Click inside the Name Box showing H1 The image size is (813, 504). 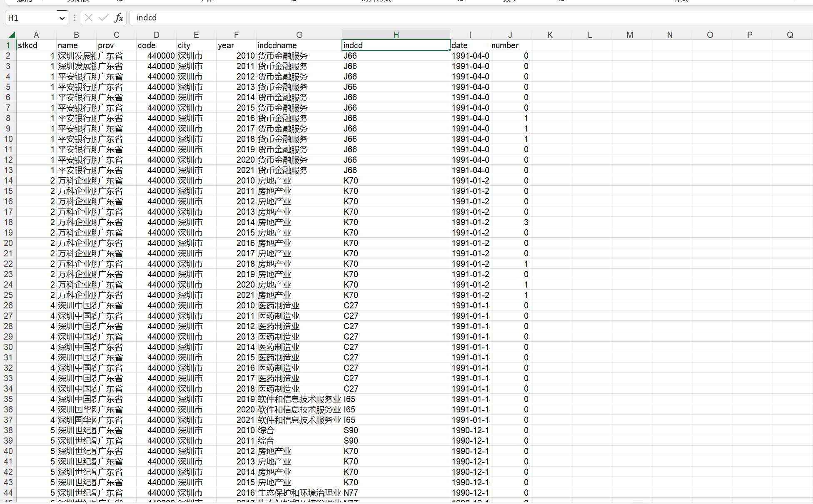(x=31, y=18)
